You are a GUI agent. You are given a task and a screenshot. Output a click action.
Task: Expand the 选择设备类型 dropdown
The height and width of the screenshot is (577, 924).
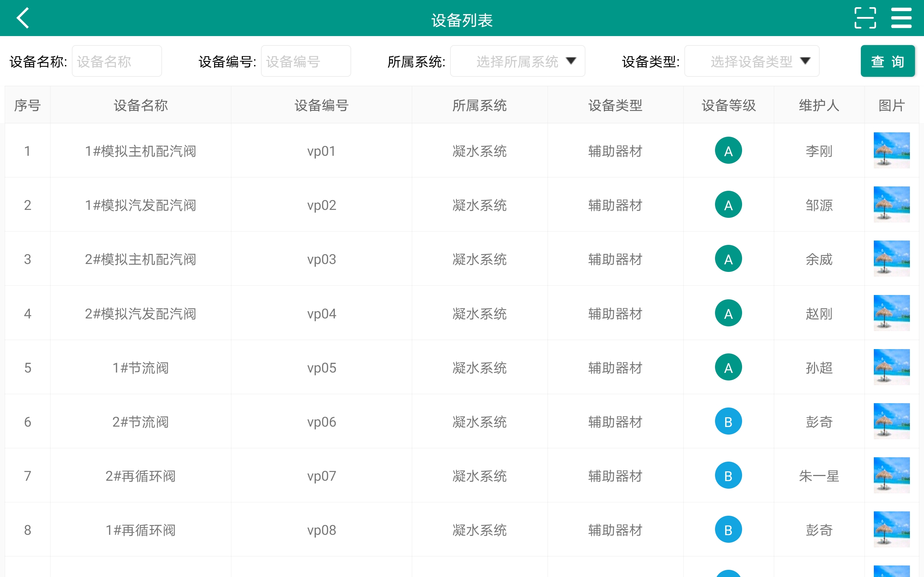tap(751, 61)
